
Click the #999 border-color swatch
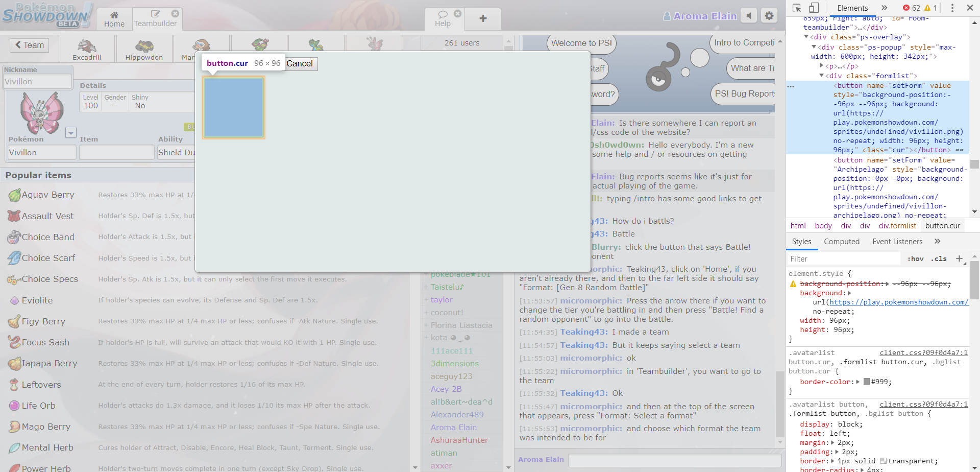[x=866, y=382]
